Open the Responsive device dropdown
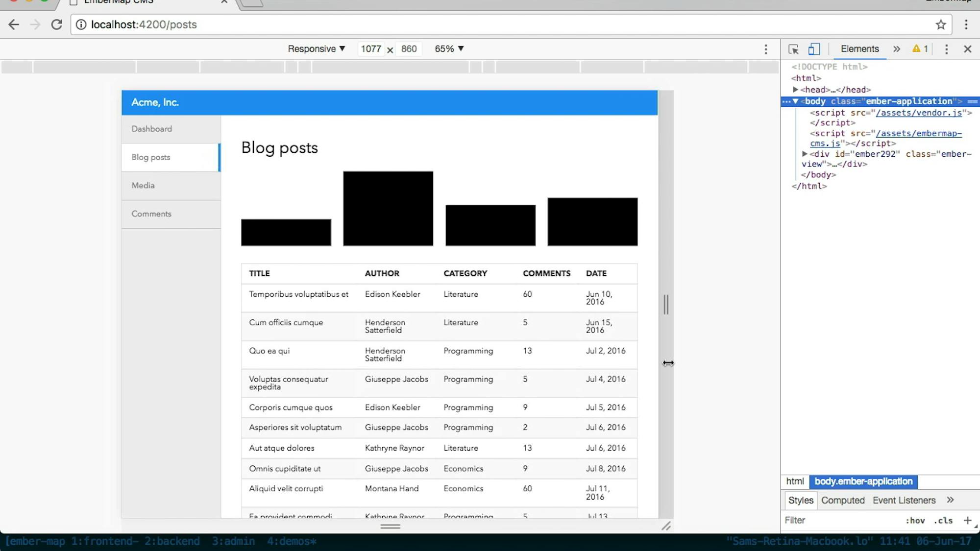The width and height of the screenshot is (980, 551). [316, 49]
